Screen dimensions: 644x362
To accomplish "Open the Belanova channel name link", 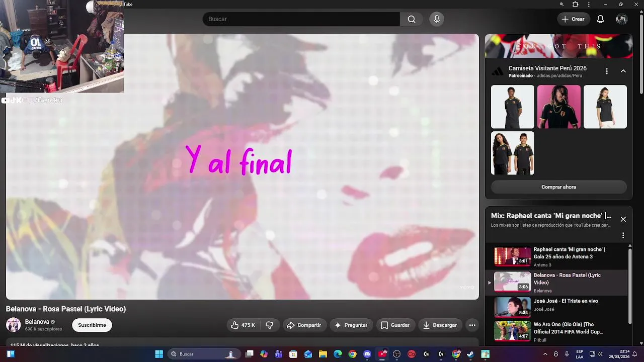I will coord(37,322).
